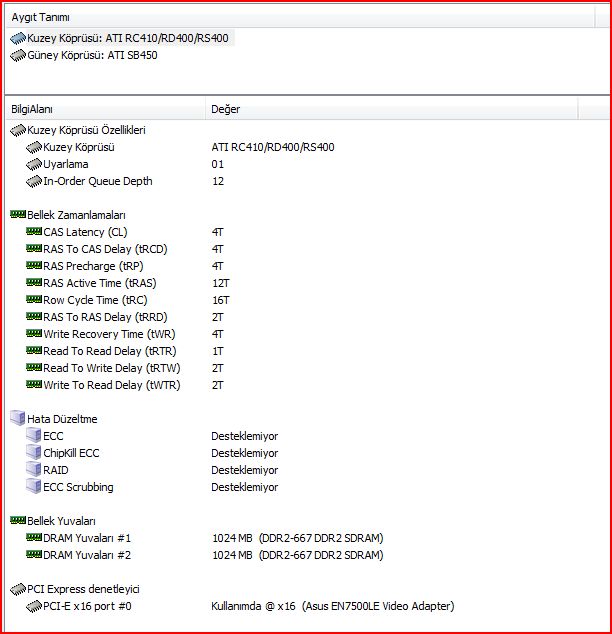The width and height of the screenshot is (612, 634).
Task: Click memory icon beside Write Recovery Time
Action: click(x=34, y=333)
